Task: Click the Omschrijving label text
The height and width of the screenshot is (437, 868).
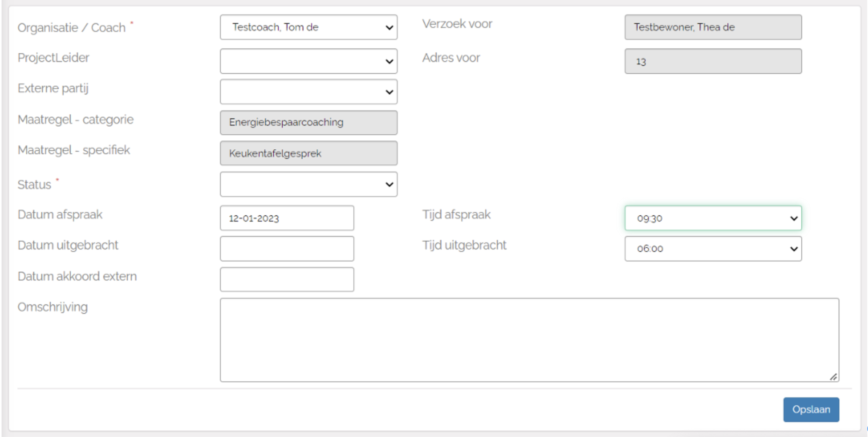Action: coord(52,307)
